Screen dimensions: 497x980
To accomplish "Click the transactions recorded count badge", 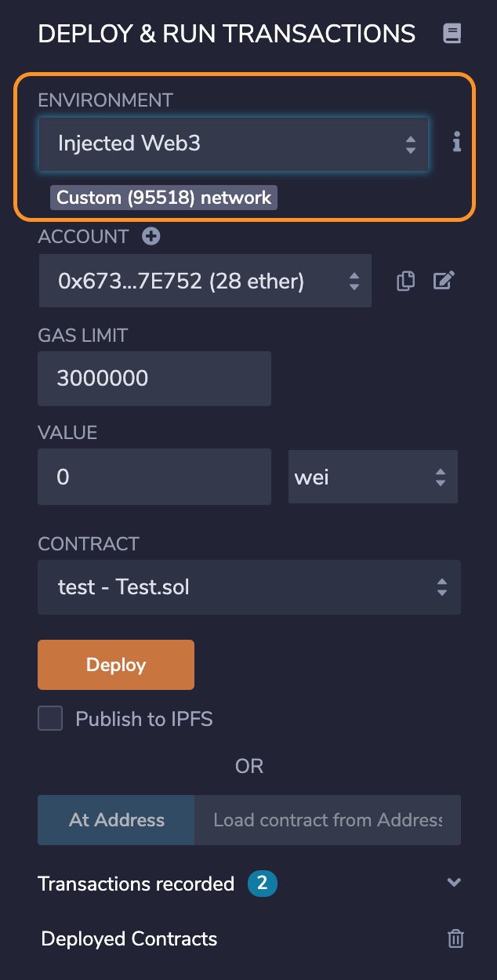I will coord(263,884).
